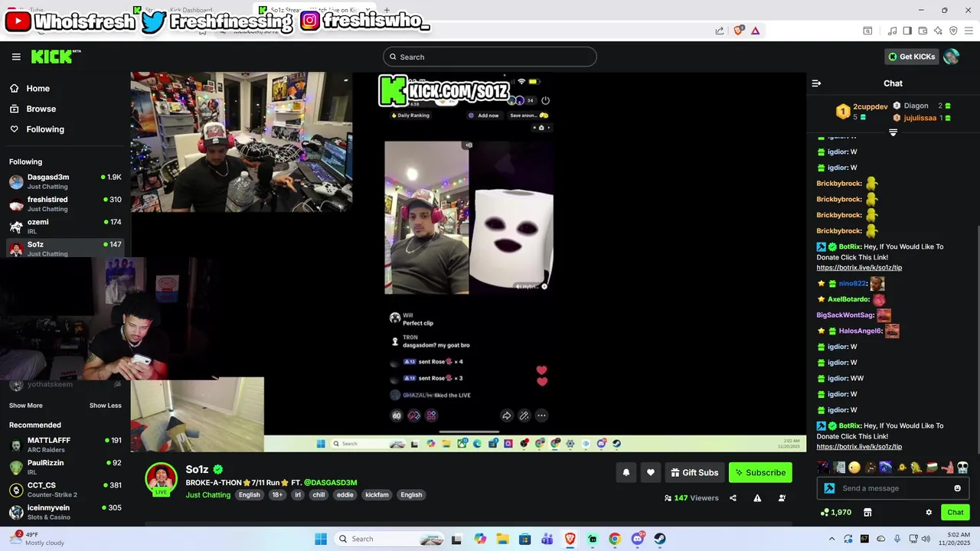The image size is (980, 551).
Task: Expand the chat leaderboard down arrow
Action: click(893, 132)
